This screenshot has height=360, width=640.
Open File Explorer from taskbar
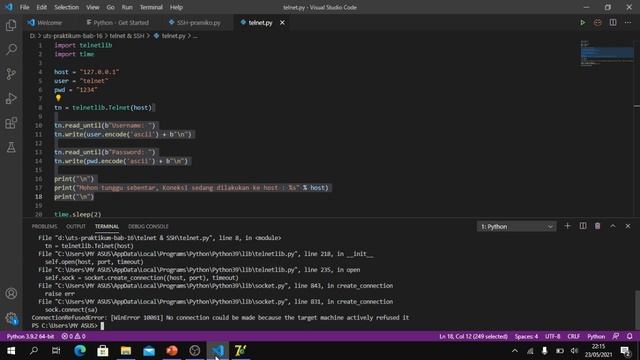pyautogui.click(x=126, y=351)
